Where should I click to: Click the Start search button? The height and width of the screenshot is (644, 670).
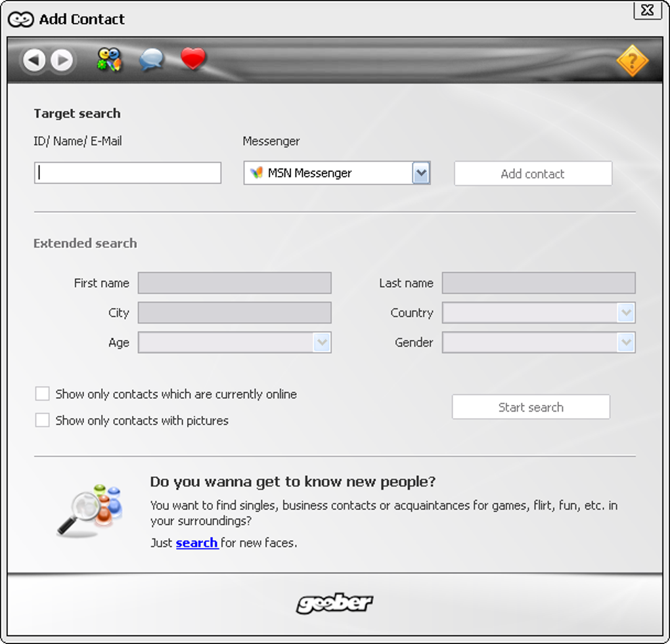(x=531, y=406)
